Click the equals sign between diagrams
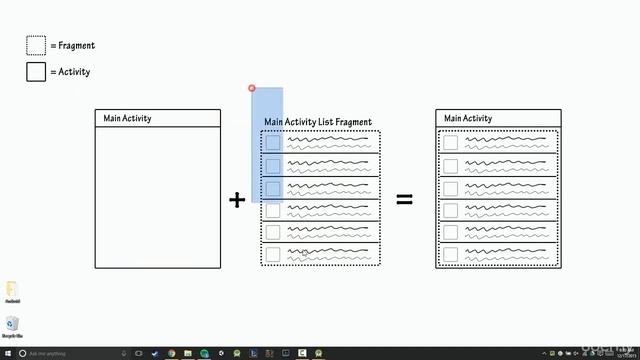The width and height of the screenshot is (640, 360). click(x=404, y=199)
